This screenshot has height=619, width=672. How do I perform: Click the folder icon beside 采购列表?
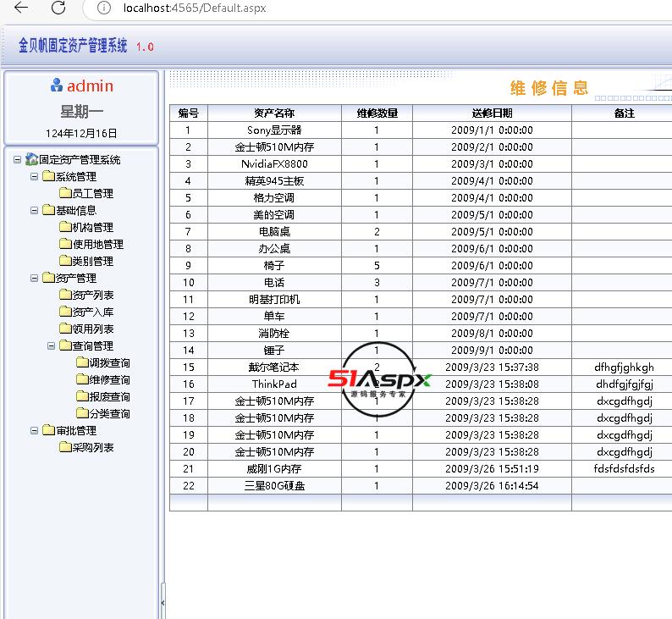pos(65,447)
